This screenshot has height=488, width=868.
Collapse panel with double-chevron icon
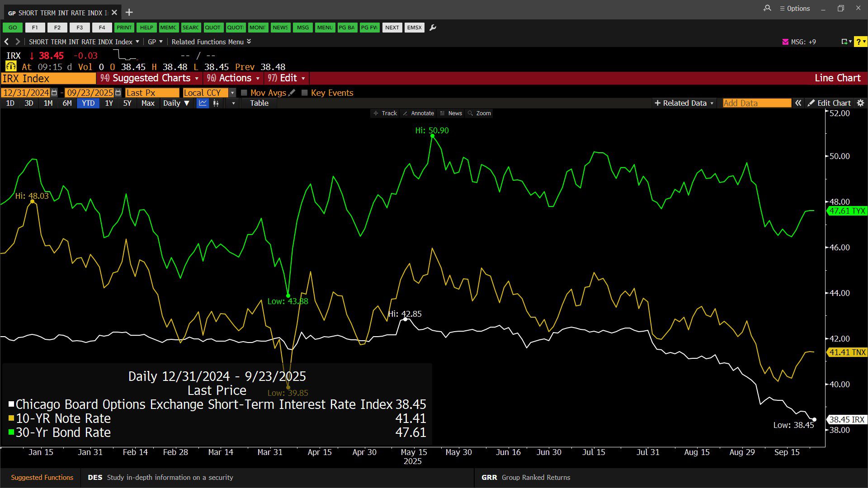798,103
